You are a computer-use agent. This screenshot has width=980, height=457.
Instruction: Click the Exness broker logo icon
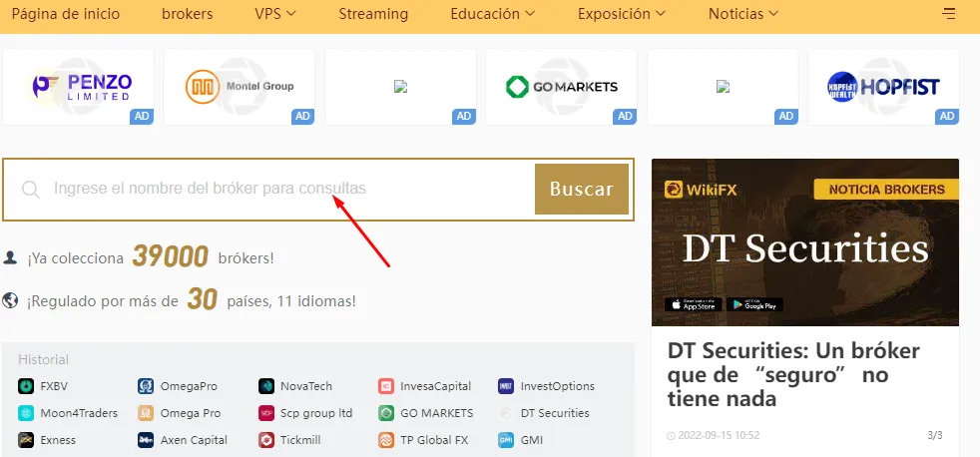coord(26,440)
